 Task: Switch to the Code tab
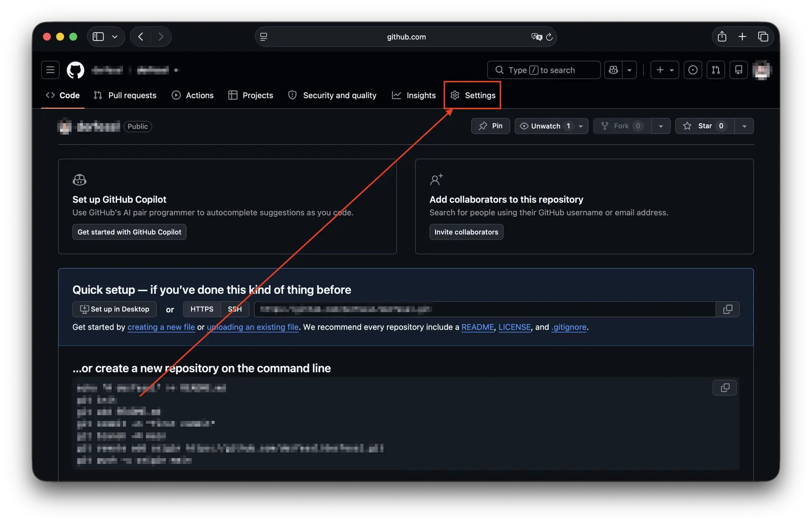(63, 95)
